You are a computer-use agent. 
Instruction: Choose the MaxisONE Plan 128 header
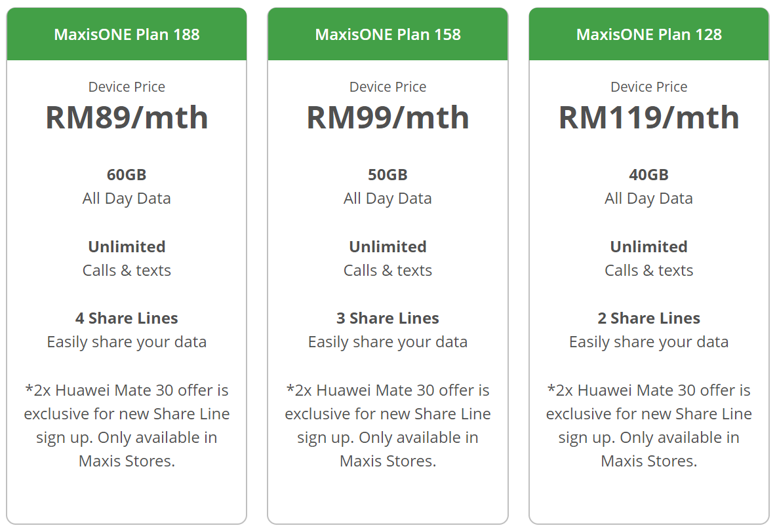pyautogui.click(x=648, y=34)
